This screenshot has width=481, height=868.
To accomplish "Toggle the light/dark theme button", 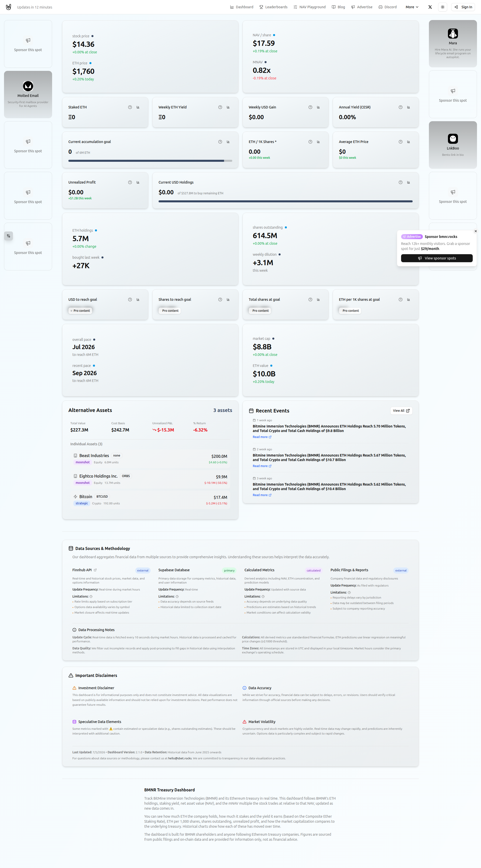I will click(x=443, y=7).
